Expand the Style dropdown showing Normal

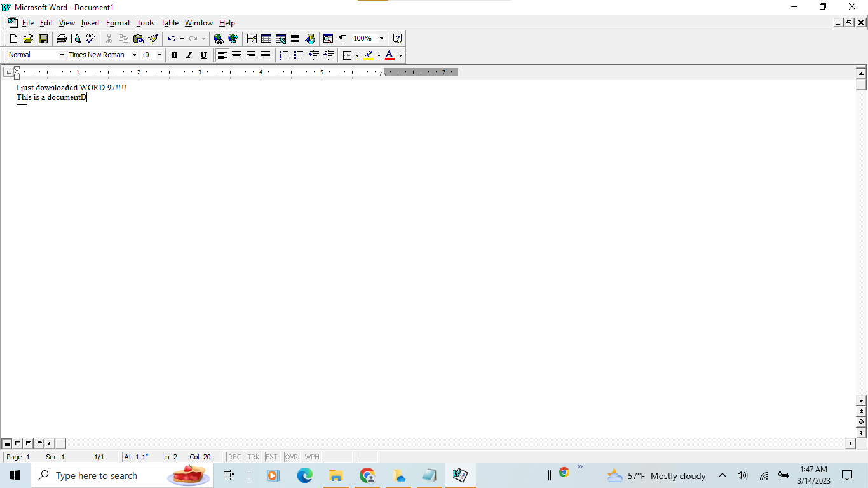click(60, 55)
